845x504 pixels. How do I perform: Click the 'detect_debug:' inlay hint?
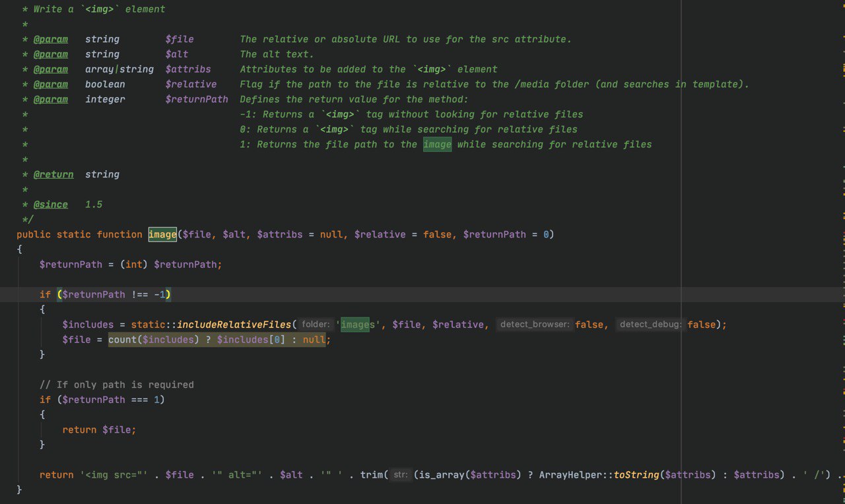tap(650, 325)
